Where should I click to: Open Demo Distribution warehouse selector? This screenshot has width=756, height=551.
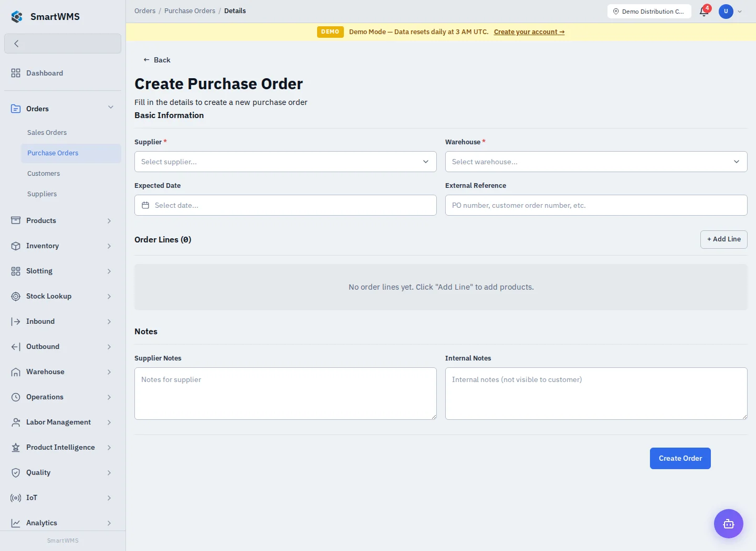[x=649, y=11]
